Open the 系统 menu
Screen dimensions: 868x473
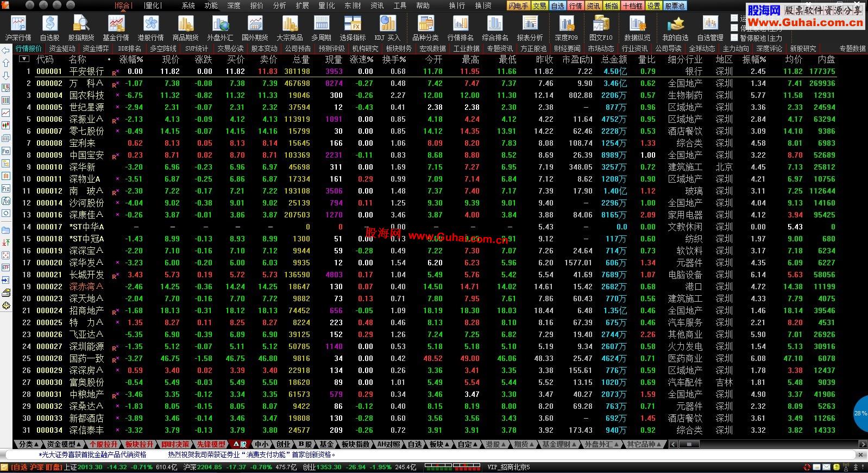188,5
